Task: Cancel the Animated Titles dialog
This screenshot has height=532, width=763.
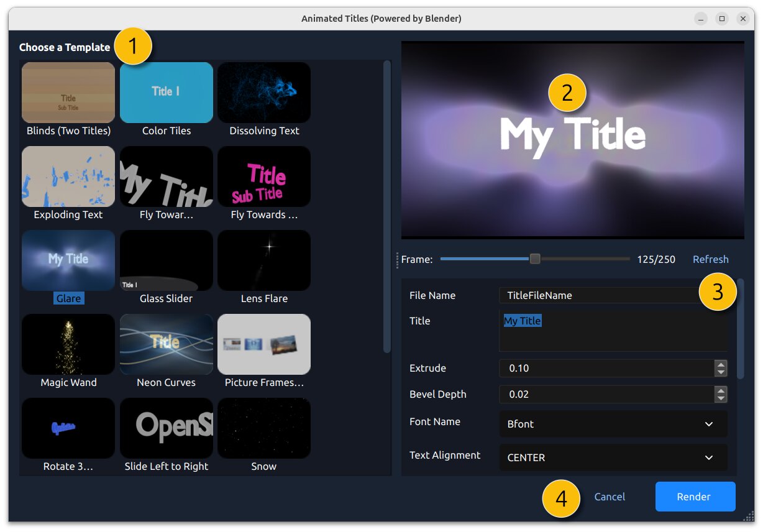Action: (x=610, y=497)
